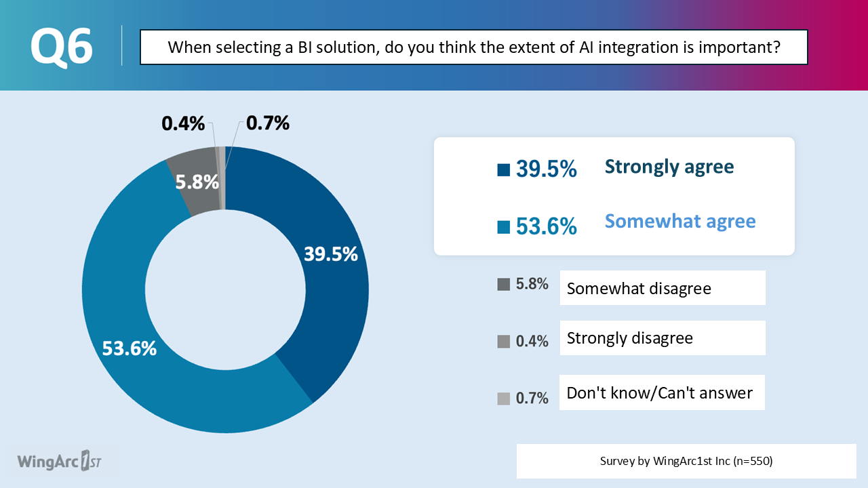This screenshot has width=868, height=488.
Task: Select the Don't know/Can't answer label box
Action: click(x=662, y=392)
